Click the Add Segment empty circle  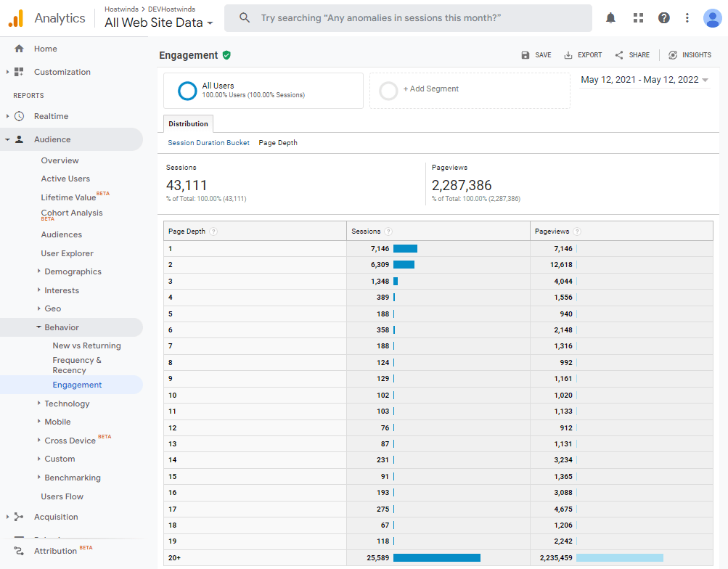click(x=388, y=91)
